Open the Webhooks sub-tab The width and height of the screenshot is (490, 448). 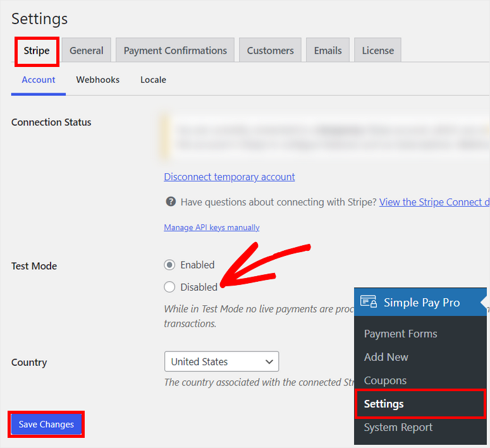click(x=98, y=80)
